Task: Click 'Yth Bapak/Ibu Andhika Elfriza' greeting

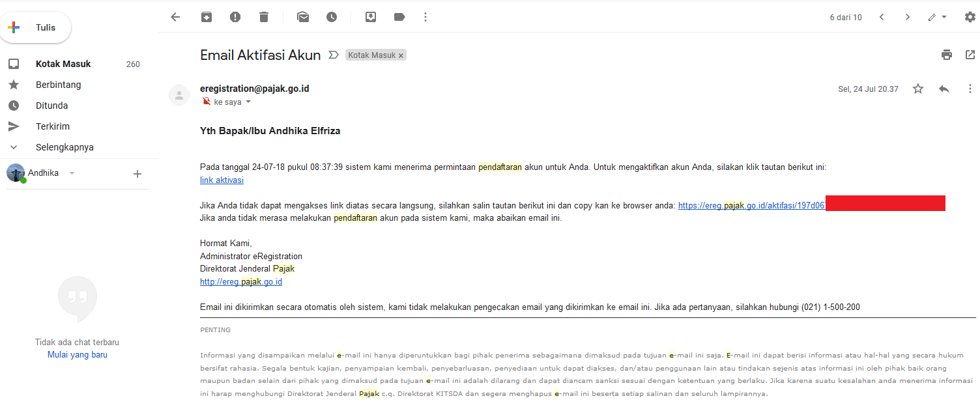Action: click(x=270, y=131)
